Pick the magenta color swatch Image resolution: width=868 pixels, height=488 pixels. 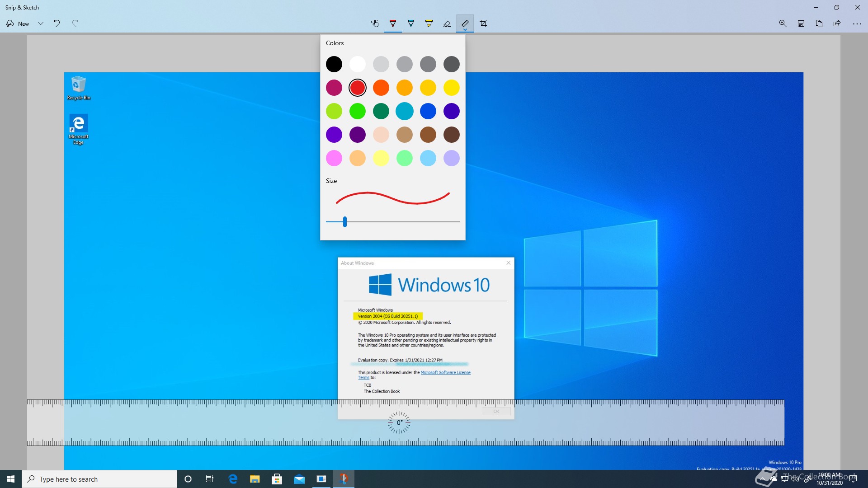[334, 88]
